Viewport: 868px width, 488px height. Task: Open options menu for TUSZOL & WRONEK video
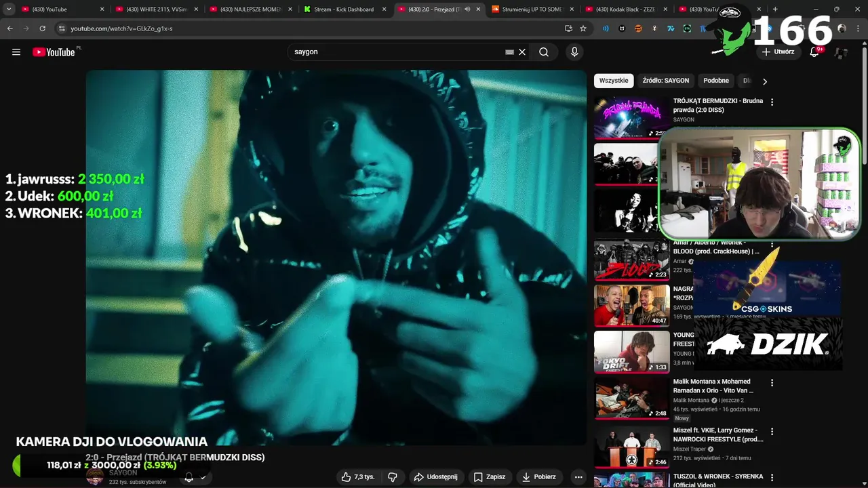coord(772,478)
